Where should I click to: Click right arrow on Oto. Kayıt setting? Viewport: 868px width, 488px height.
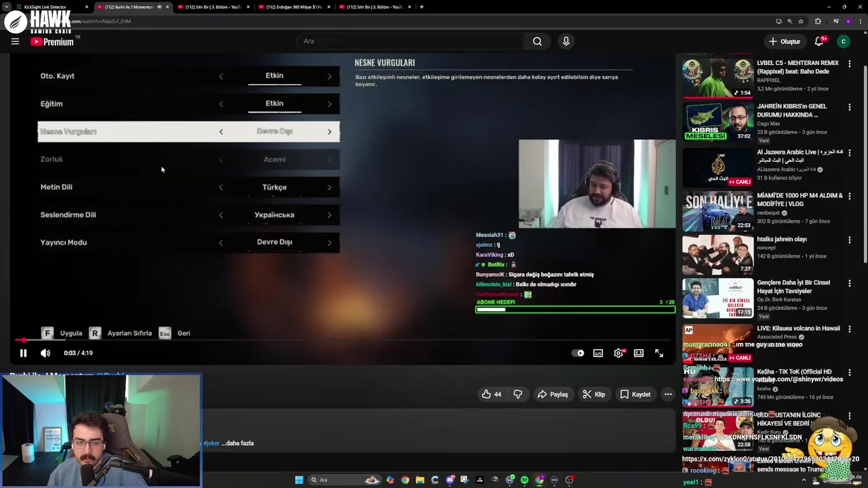tap(330, 77)
